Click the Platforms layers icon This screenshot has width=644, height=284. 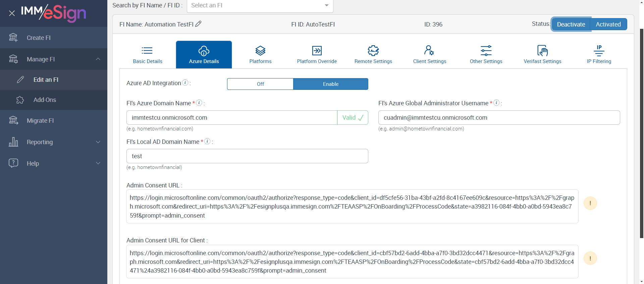point(260,51)
